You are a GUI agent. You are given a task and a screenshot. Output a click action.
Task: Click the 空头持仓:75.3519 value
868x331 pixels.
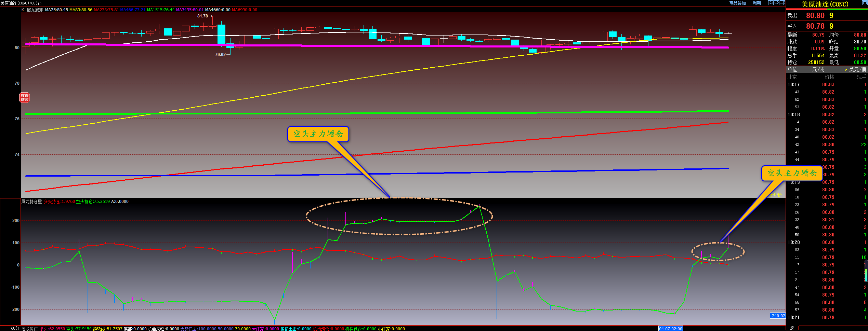pyautogui.click(x=93, y=202)
